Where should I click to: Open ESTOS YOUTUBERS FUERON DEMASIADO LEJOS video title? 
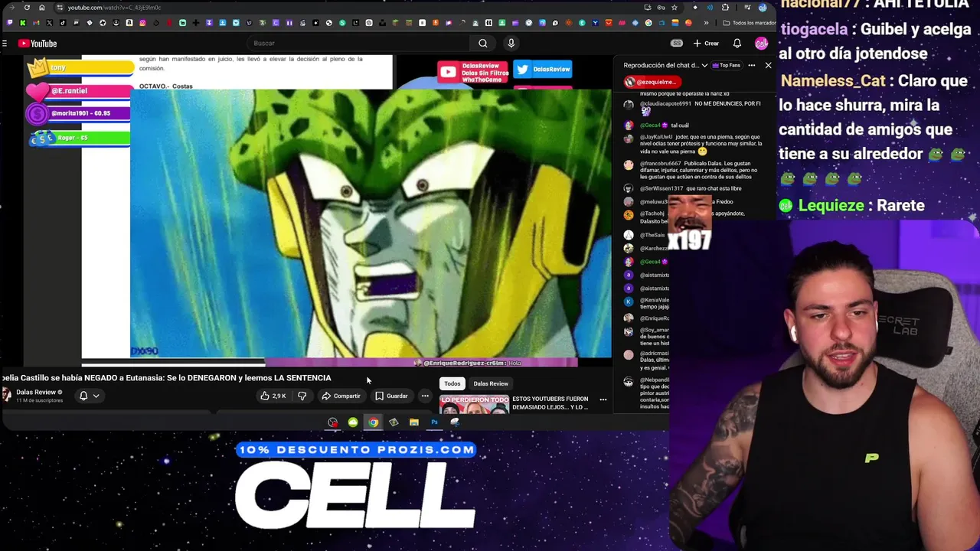(550, 403)
